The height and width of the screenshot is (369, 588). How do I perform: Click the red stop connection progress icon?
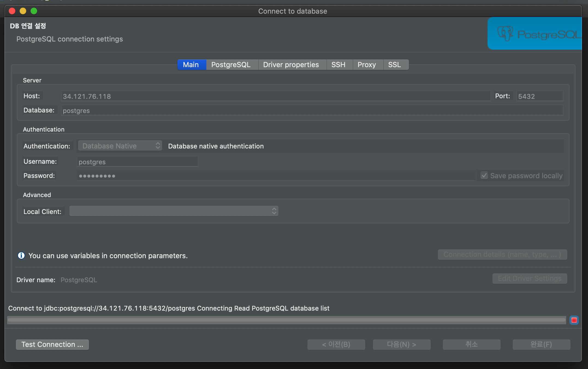(x=574, y=320)
